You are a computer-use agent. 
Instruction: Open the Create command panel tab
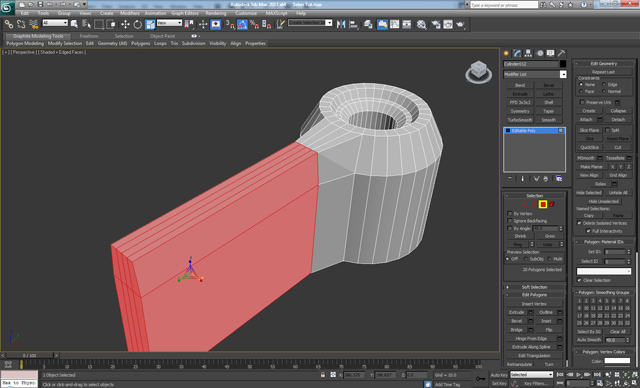[x=507, y=53]
